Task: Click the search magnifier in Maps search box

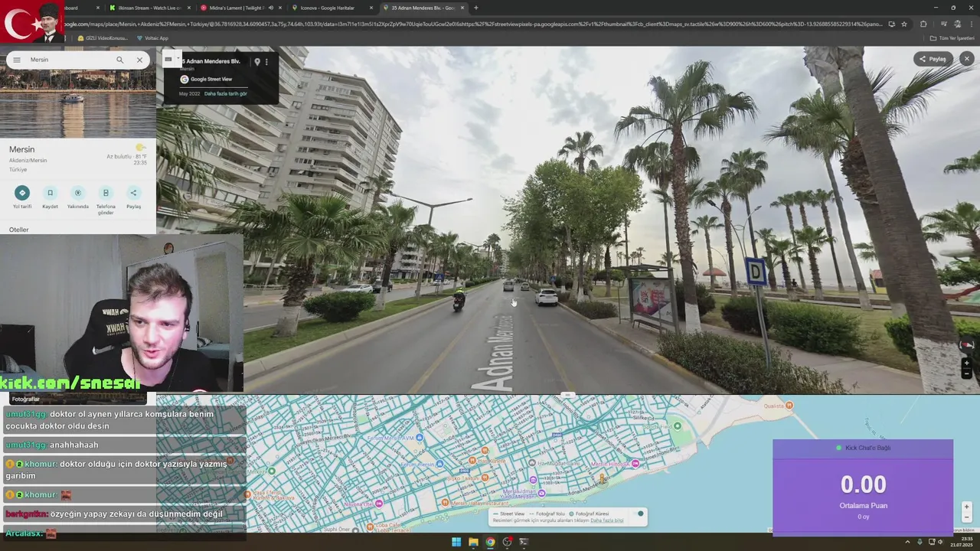Action: click(119, 60)
